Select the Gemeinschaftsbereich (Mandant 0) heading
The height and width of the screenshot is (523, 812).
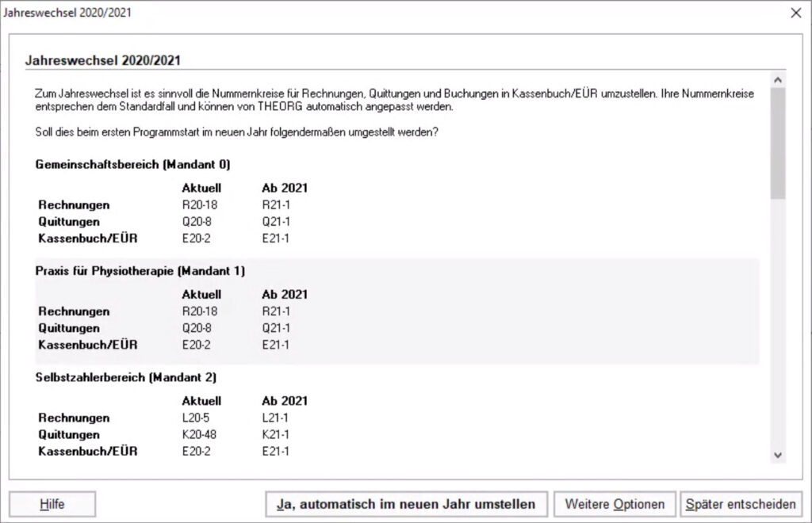(x=132, y=165)
